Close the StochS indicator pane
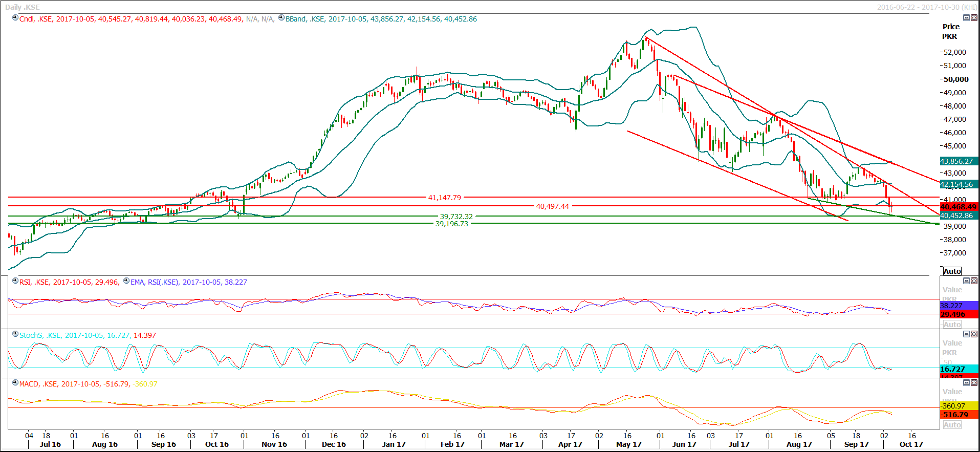980x452 pixels. (x=974, y=334)
